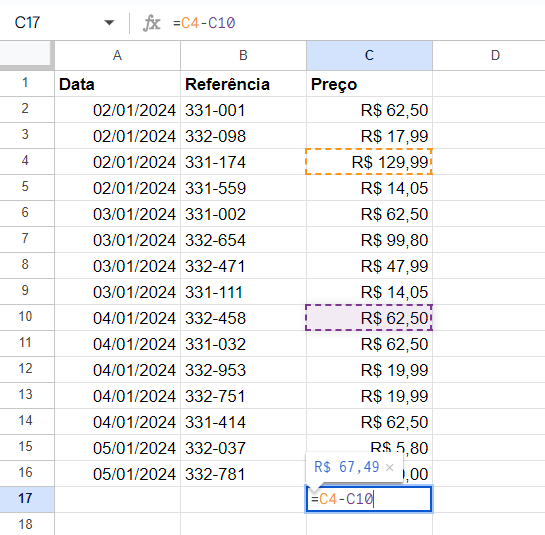
Task: Click the Preço header cell
Action: (x=369, y=84)
